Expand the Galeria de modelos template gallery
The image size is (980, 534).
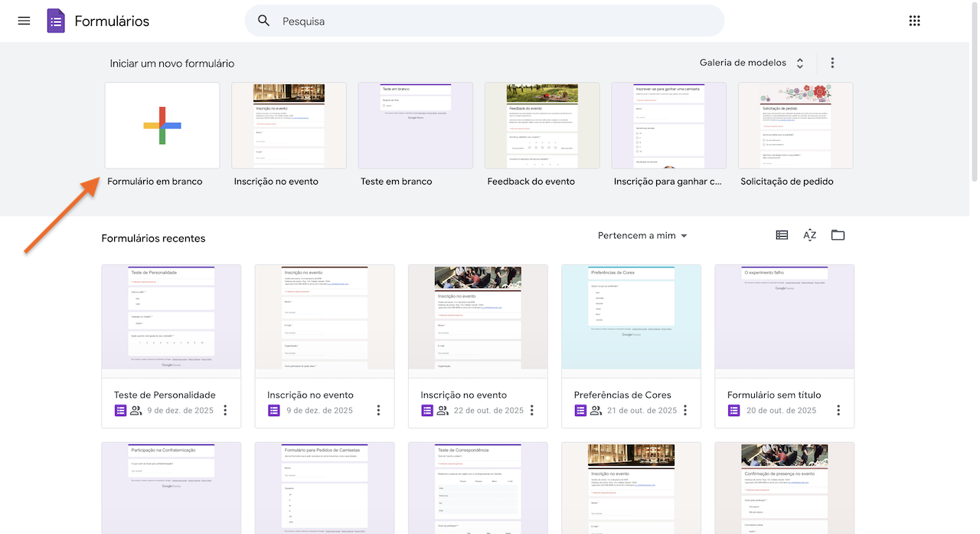click(751, 63)
